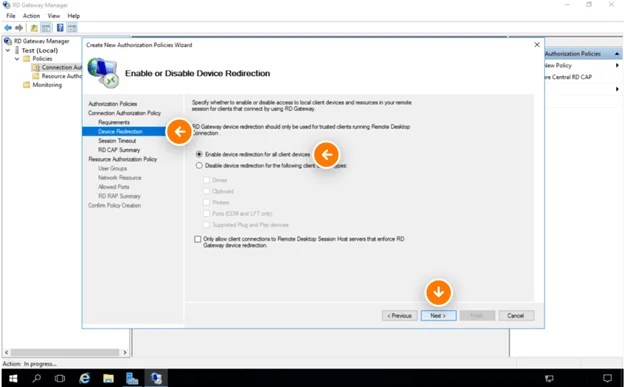Click the RD RAP Summary wizard step

point(119,196)
